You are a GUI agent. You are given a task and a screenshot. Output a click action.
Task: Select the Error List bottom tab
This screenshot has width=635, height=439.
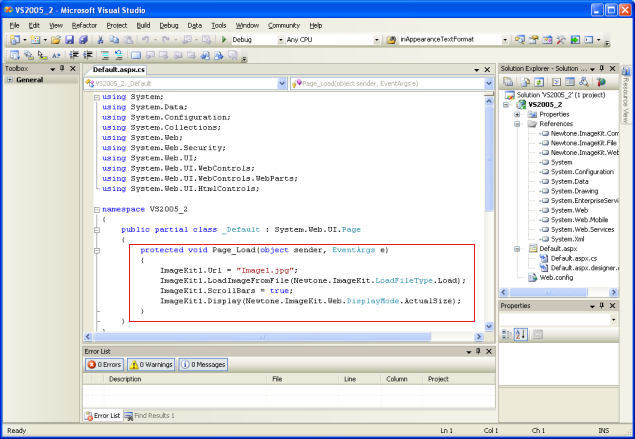(103, 416)
